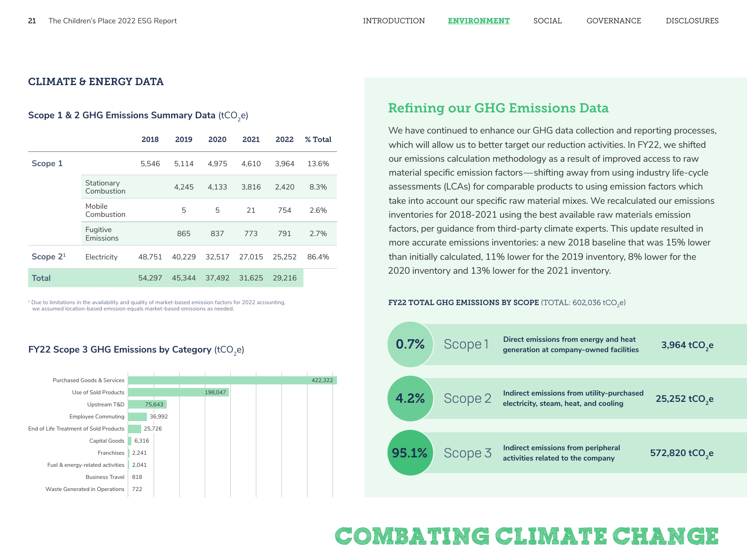
Task: Click the COMBATING CLIMATE CHANGE banner text
Action: coord(527,536)
